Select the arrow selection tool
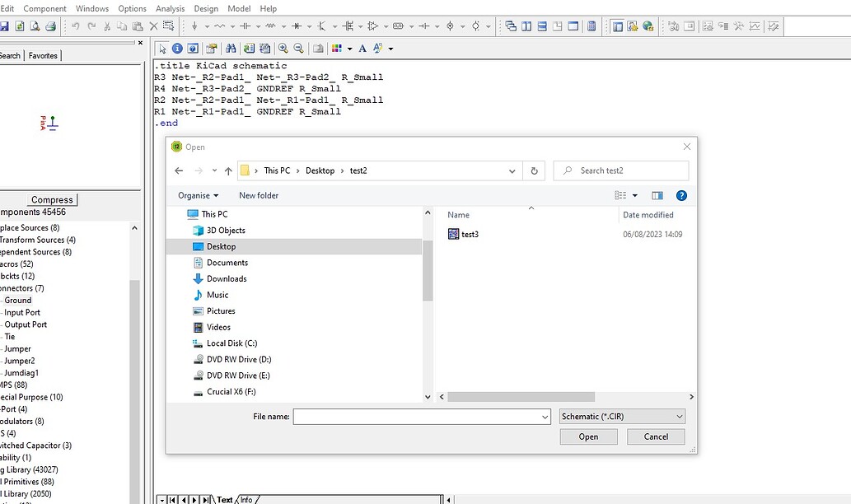 (x=162, y=49)
